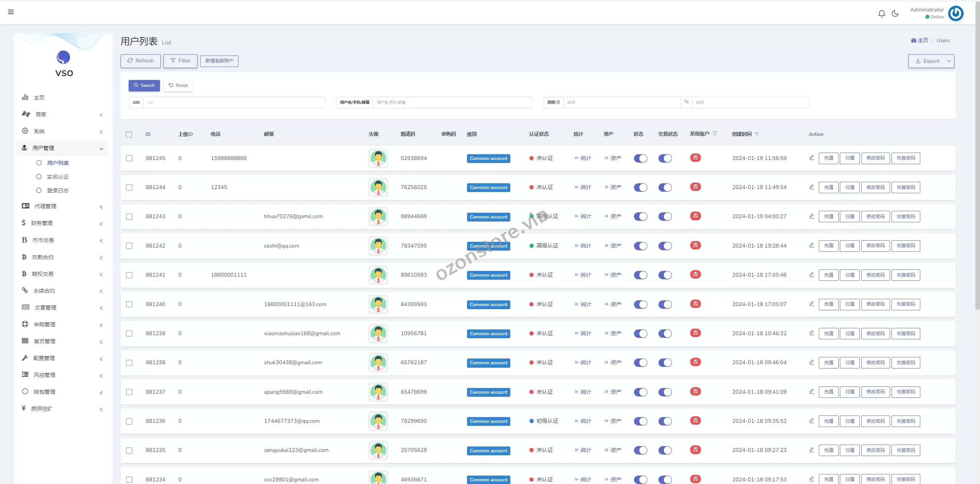Click the notification bell icon
Viewport: 980px width, 484px height.
click(x=881, y=14)
